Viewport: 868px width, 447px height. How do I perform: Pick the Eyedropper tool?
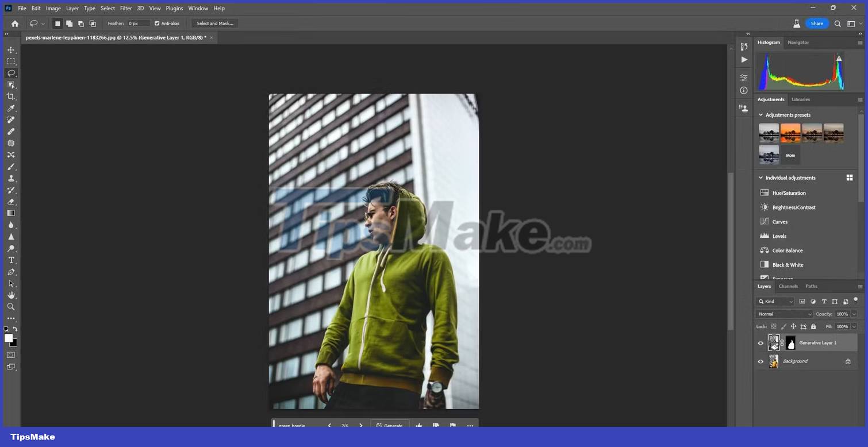tap(11, 108)
